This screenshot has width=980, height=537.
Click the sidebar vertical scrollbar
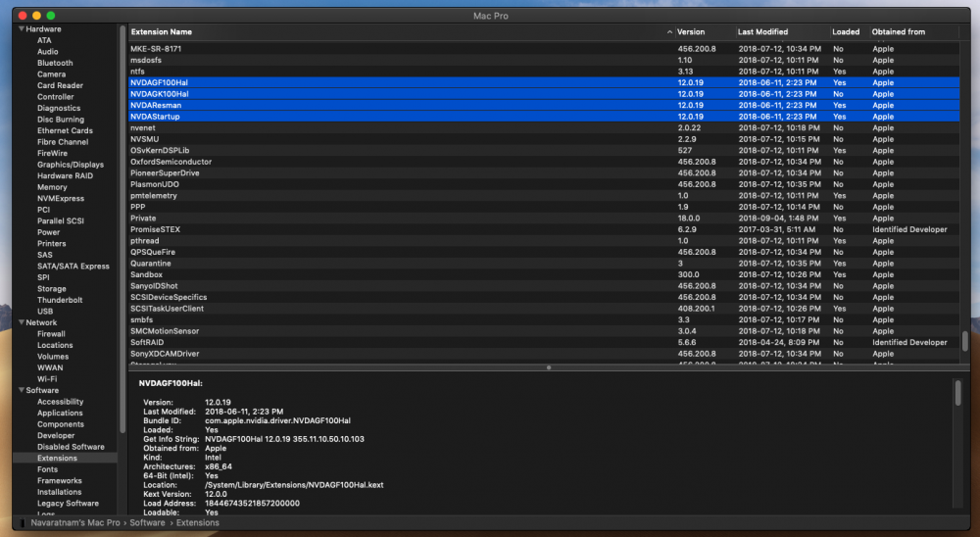122,228
